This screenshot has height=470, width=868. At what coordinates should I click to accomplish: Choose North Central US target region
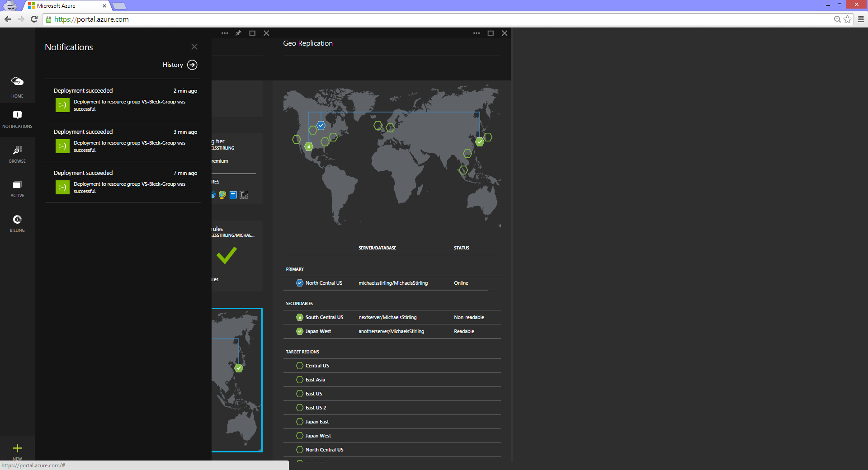click(x=392, y=450)
